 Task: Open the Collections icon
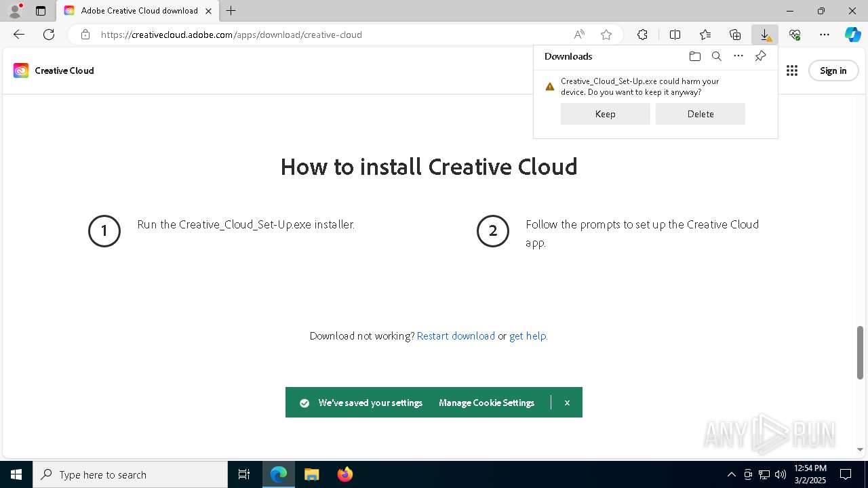735,35
